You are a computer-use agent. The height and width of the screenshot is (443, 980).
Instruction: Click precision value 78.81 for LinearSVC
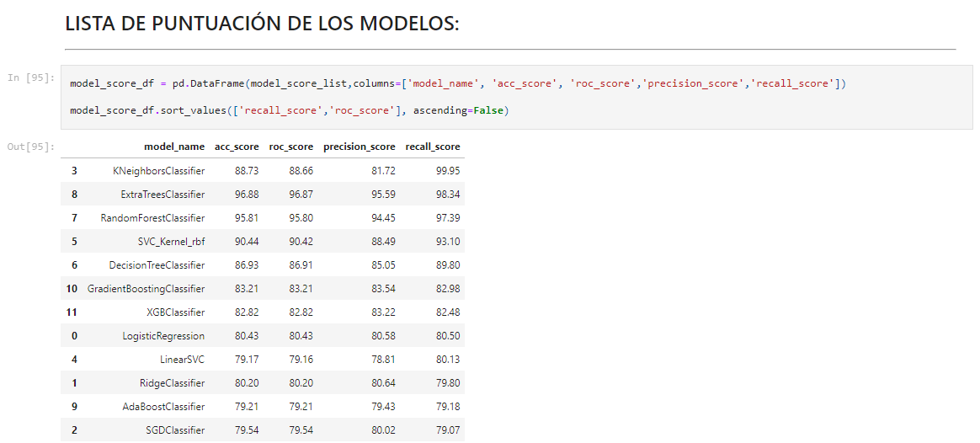[x=384, y=360]
